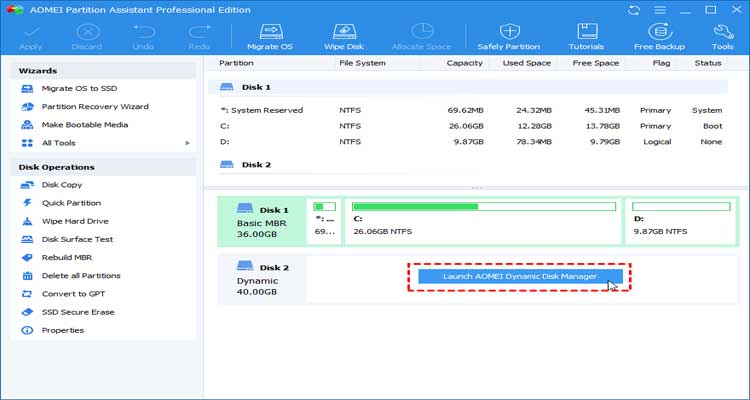Sort by Used Space column header
The height and width of the screenshot is (400, 750).
click(527, 63)
